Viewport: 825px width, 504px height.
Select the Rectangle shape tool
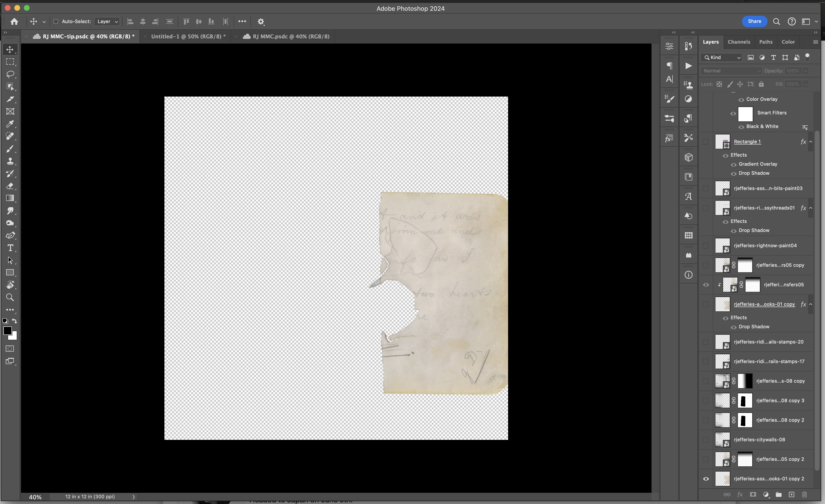[x=10, y=273]
